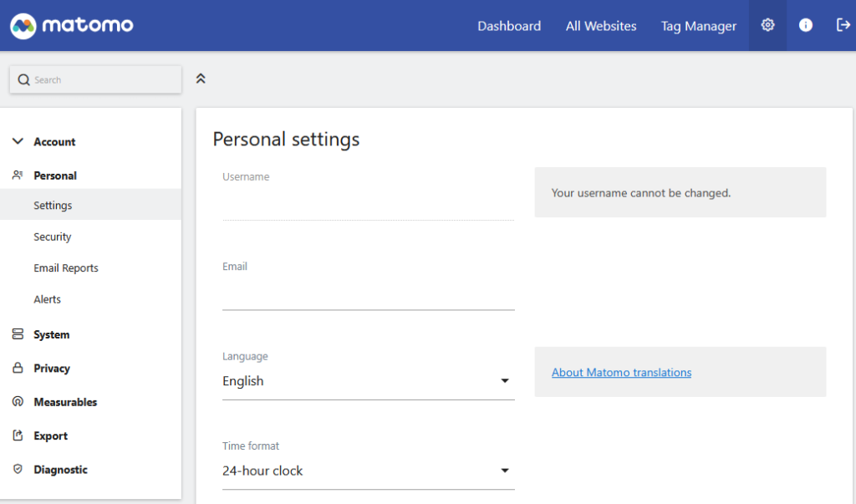
Task: Open Tag Manager in top menu
Action: [699, 26]
